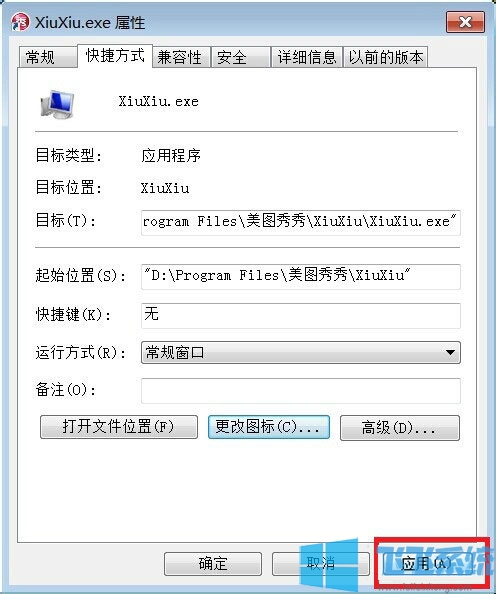
Task: Open the 常规窗口 combo box
Action: [301, 352]
